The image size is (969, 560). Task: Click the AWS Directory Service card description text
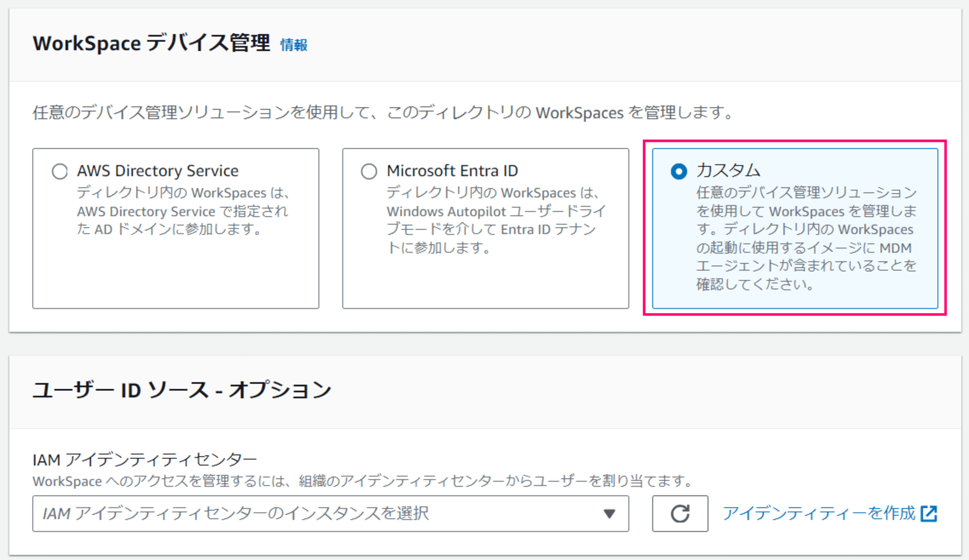(x=183, y=211)
